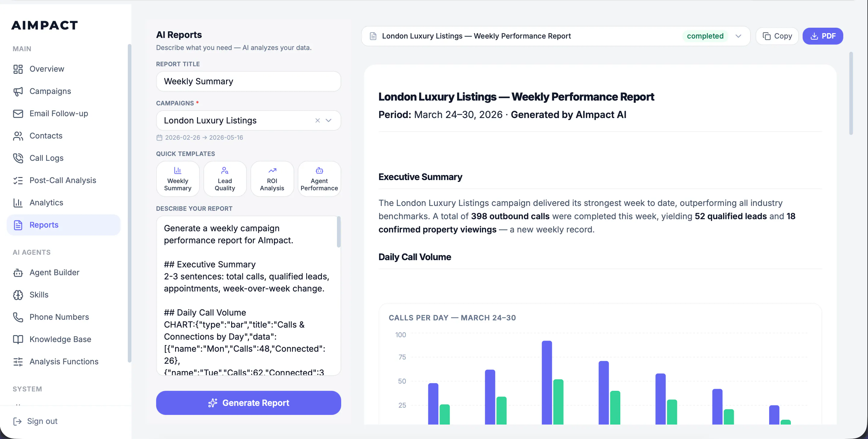The width and height of the screenshot is (868, 439).
Task: Click the Overview grid icon
Action: 18,69
